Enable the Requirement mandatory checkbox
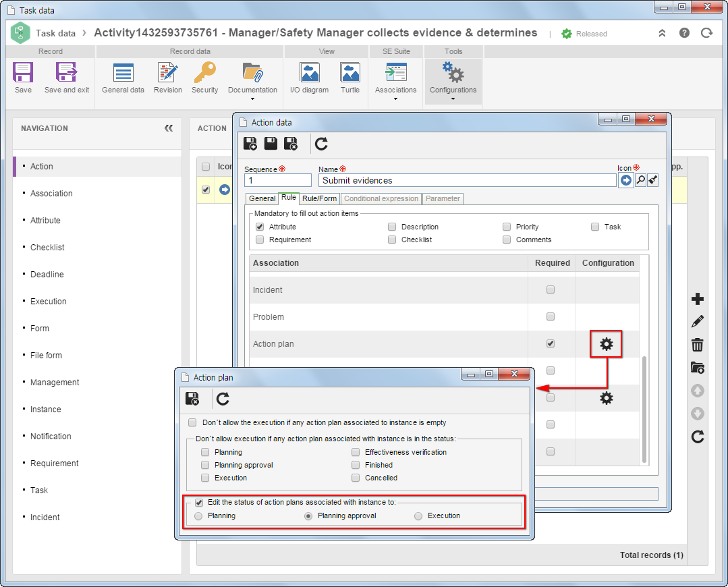Image resolution: width=728 pixels, height=587 pixels. [x=260, y=240]
